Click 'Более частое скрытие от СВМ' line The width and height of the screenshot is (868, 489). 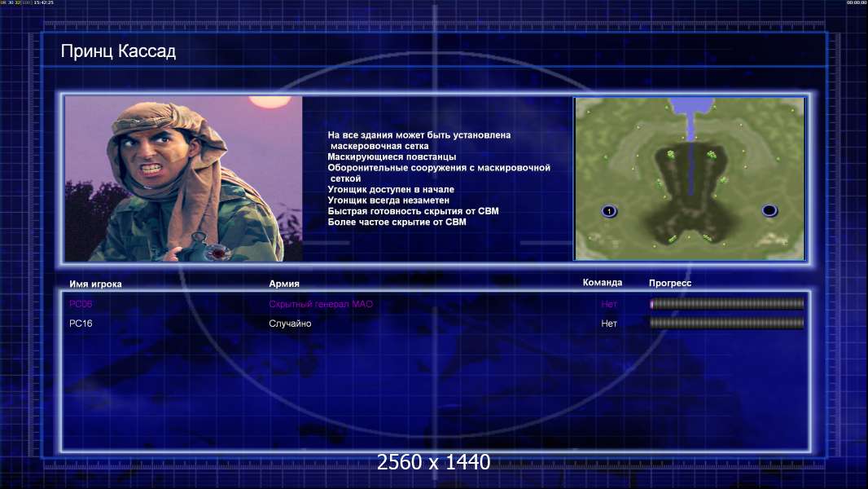(x=397, y=222)
